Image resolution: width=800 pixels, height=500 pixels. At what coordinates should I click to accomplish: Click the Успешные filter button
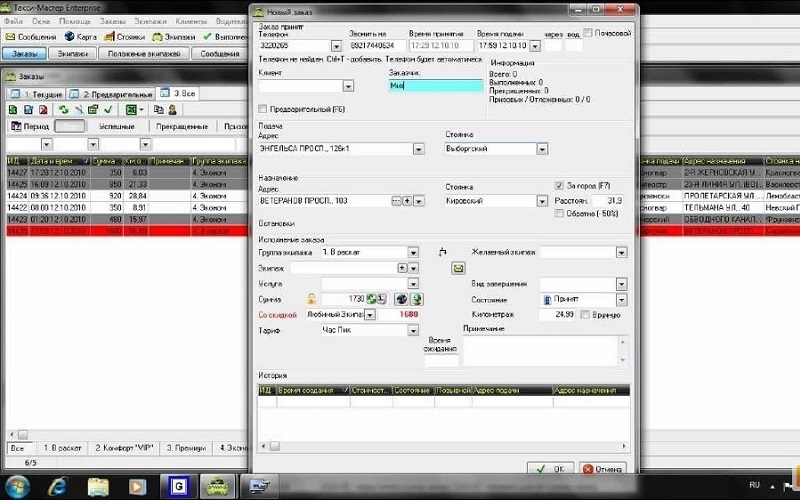click(117, 126)
